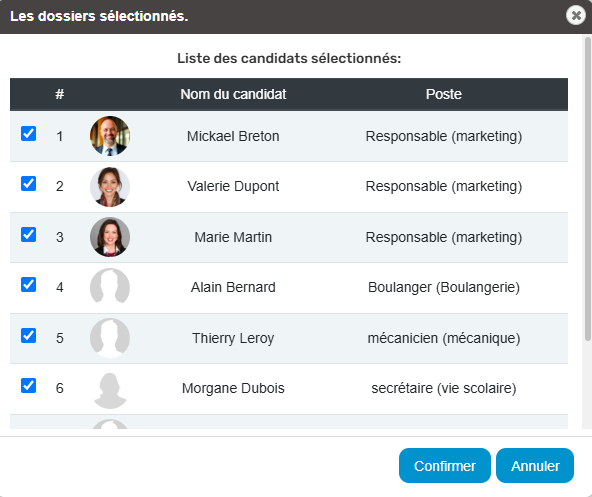Image resolution: width=592 pixels, height=497 pixels.
Task: Toggle Morgane Dubois's selection checkbox
Action: click(28, 386)
